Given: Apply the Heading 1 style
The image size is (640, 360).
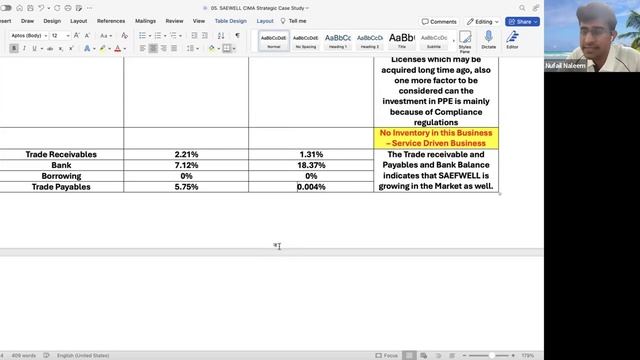Looking at the screenshot, I should click(338, 41).
